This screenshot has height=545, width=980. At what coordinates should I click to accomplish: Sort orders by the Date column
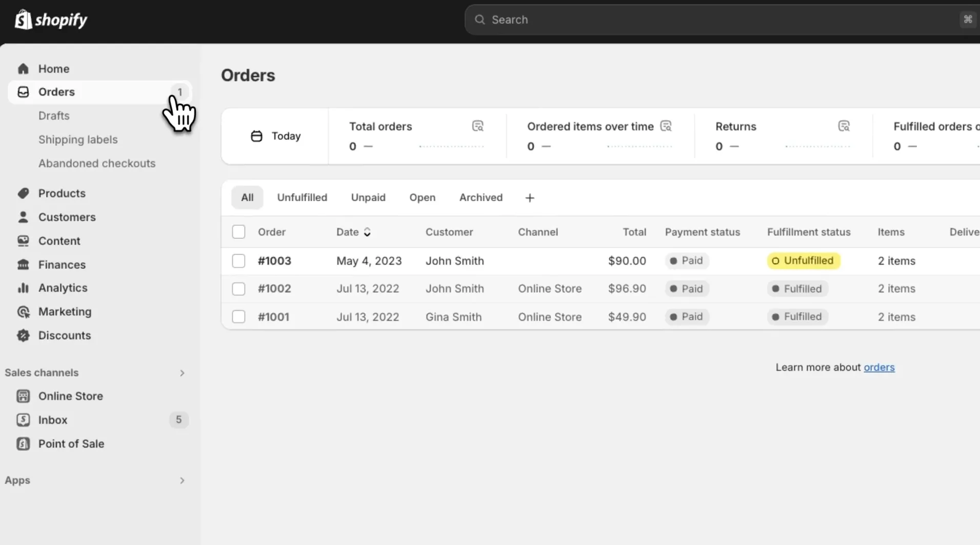pos(353,232)
